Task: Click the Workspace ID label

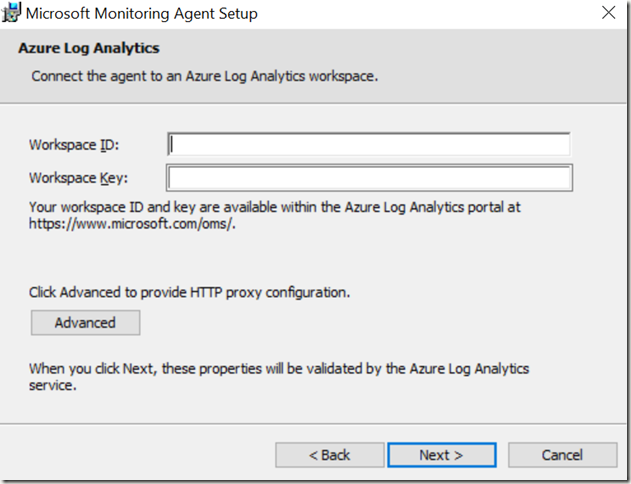Action: [74, 145]
